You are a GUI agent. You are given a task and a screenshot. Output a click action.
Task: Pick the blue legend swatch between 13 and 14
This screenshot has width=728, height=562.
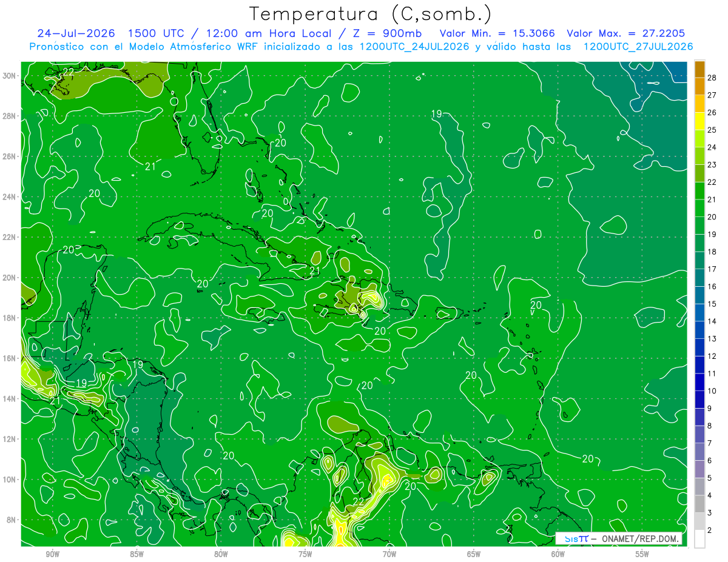click(x=699, y=330)
